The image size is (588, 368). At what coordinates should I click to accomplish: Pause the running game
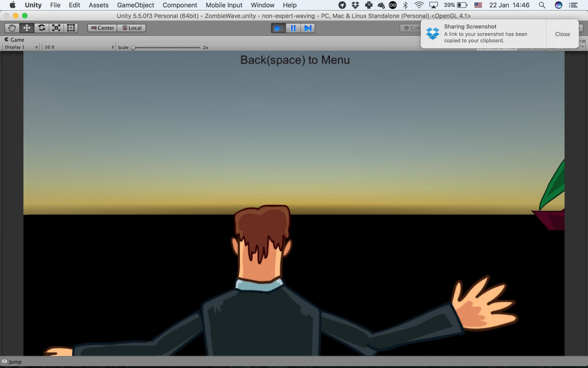[x=293, y=28]
